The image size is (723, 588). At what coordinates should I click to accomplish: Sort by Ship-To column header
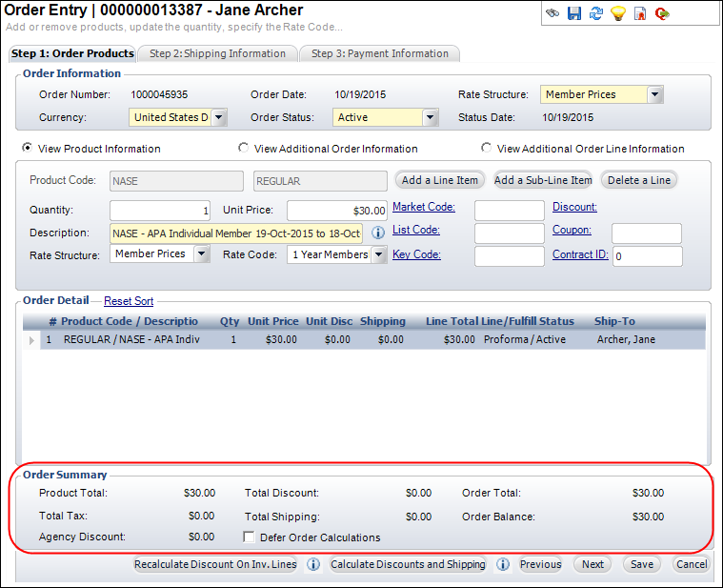[x=614, y=321]
